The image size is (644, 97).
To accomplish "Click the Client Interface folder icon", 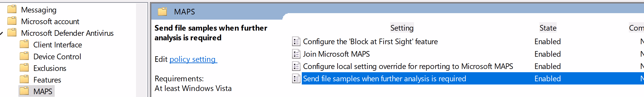I will click(x=24, y=45).
